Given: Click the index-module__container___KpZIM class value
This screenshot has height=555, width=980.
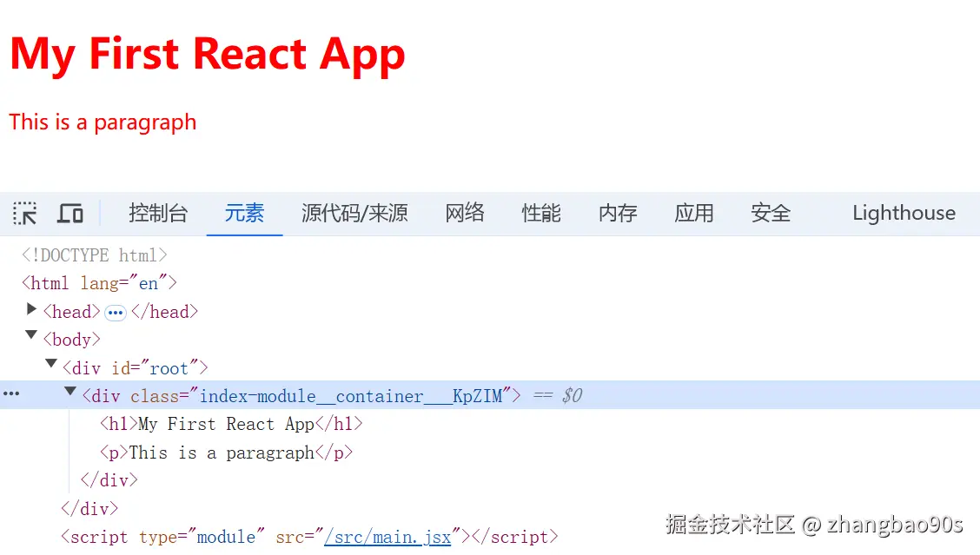Looking at the screenshot, I should 351,396.
